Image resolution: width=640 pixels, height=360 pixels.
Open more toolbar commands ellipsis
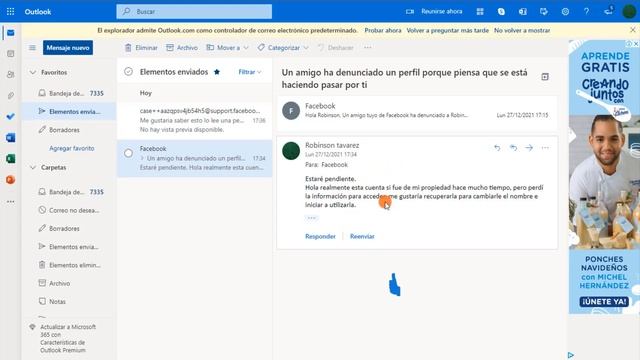368,47
